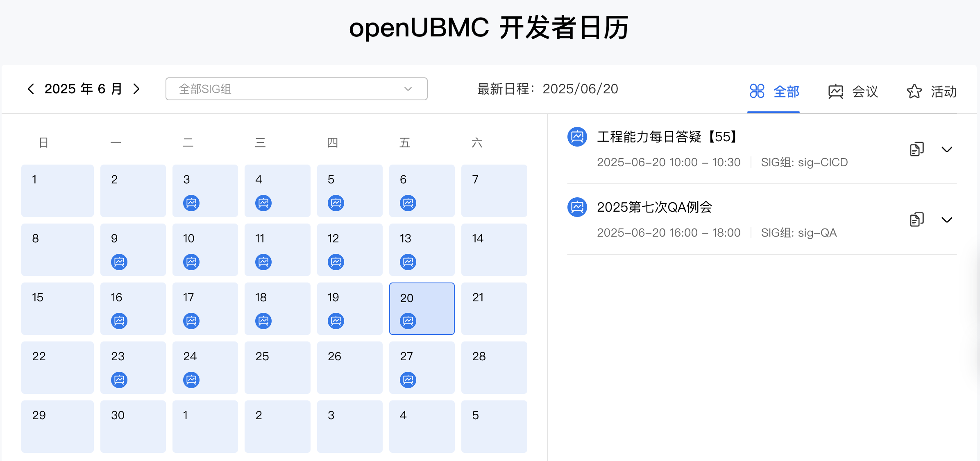Select June 24 on the calendar
980x461 pixels.
[205, 368]
